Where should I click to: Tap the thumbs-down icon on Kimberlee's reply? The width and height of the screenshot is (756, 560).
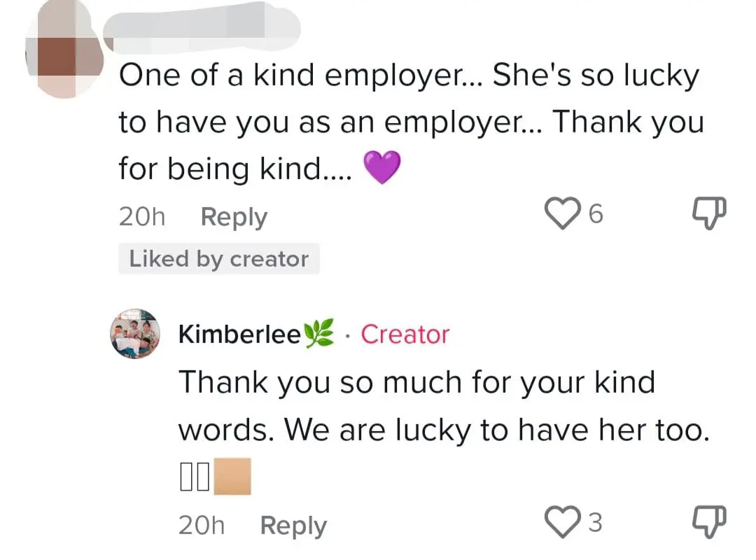click(x=708, y=521)
